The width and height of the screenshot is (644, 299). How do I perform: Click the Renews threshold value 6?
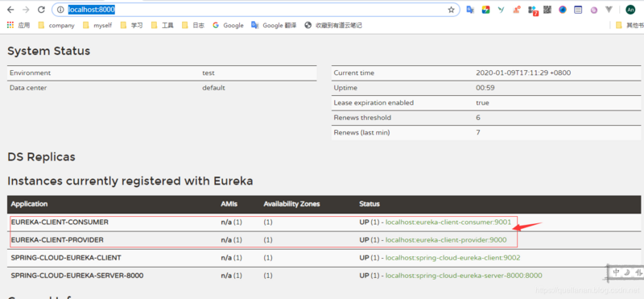click(x=478, y=118)
